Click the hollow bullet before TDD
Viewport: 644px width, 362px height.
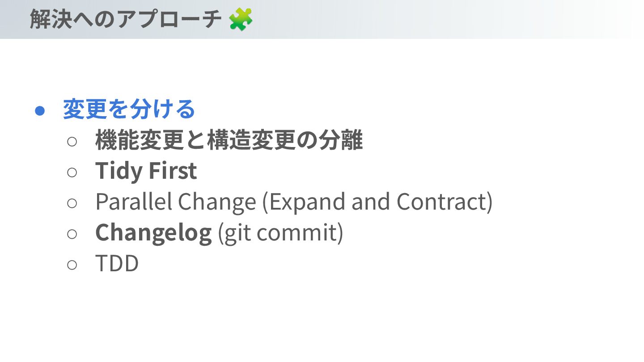pyautogui.click(x=72, y=265)
